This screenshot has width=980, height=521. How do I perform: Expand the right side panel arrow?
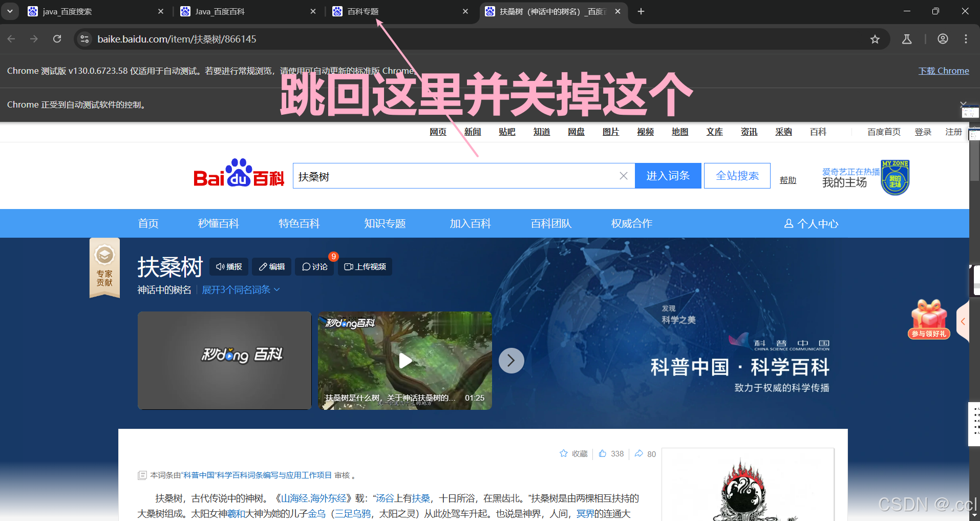(963, 322)
